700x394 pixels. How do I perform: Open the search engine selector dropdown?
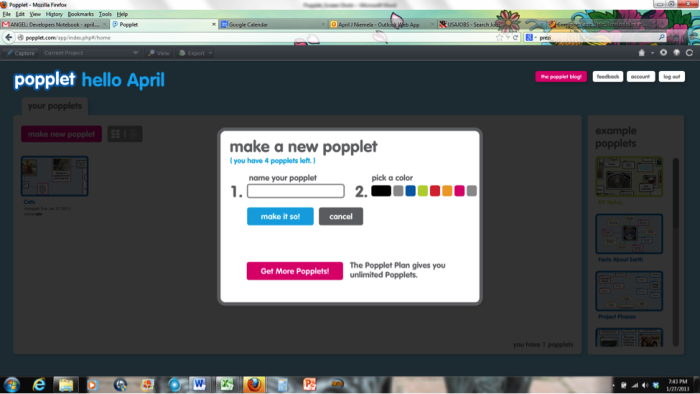click(x=531, y=37)
